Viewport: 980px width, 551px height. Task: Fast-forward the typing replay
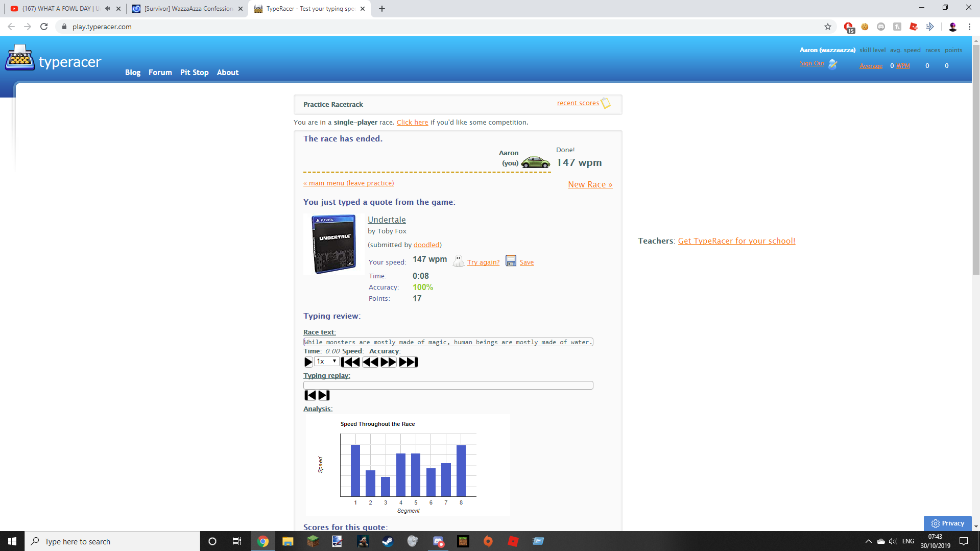click(x=389, y=362)
